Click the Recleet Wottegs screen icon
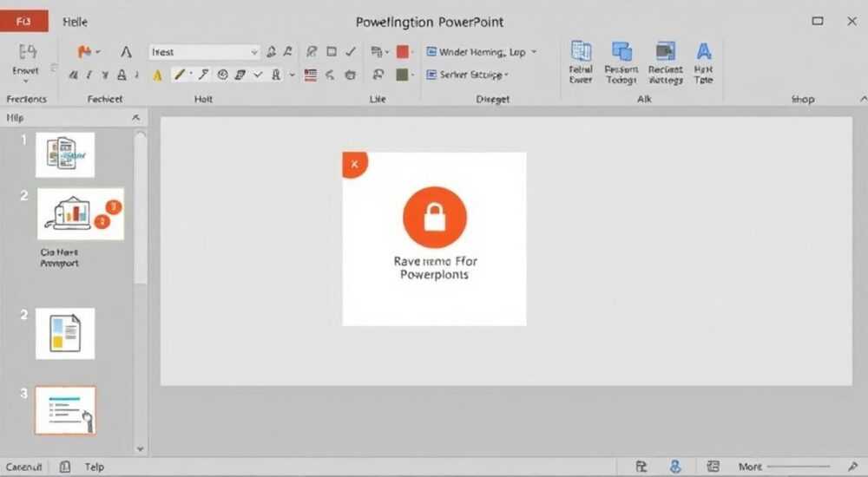This screenshot has width=868, height=477. point(666,62)
